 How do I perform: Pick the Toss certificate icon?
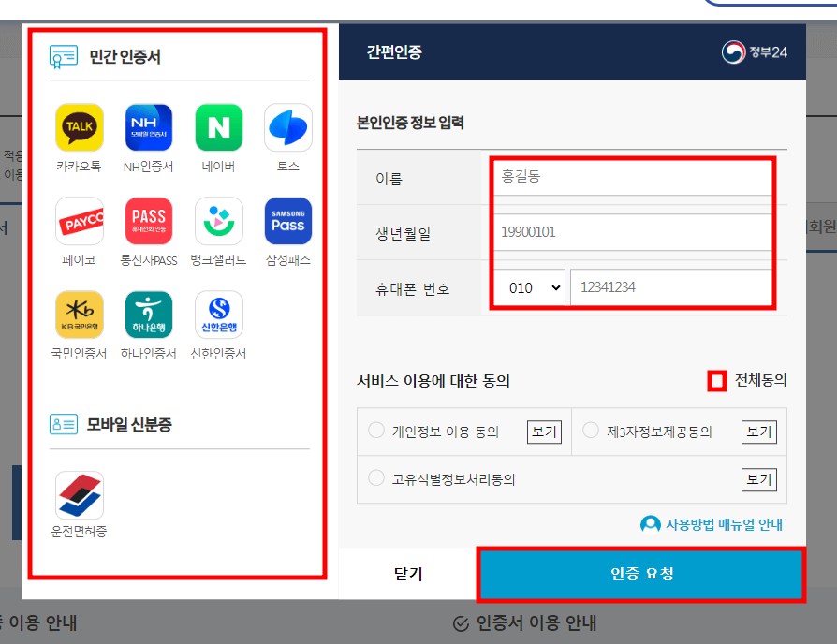[x=287, y=125]
